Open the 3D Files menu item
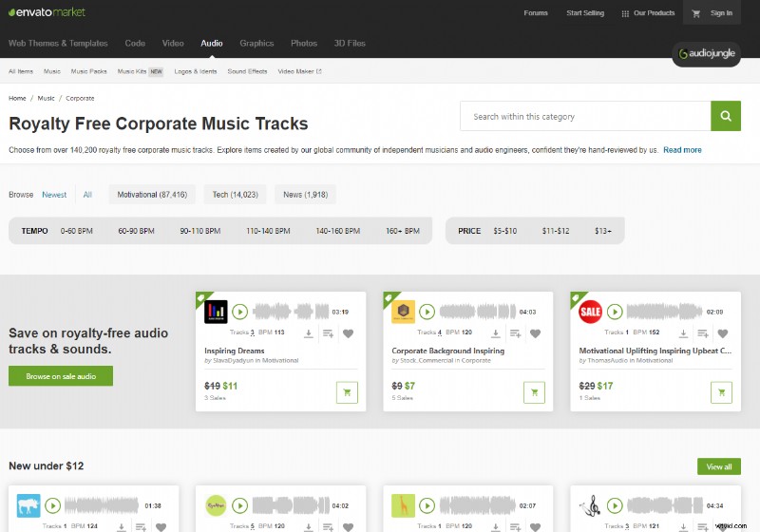The height and width of the screenshot is (532, 760). [x=350, y=43]
